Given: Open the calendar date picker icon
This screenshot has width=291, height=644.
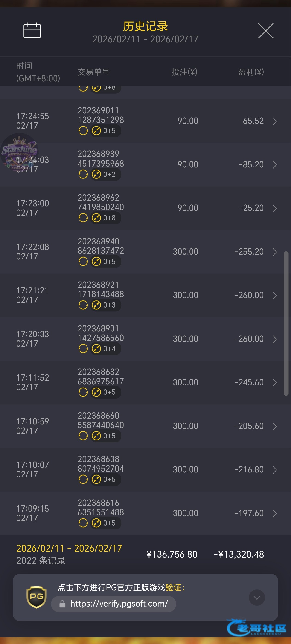Looking at the screenshot, I should click(32, 31).
